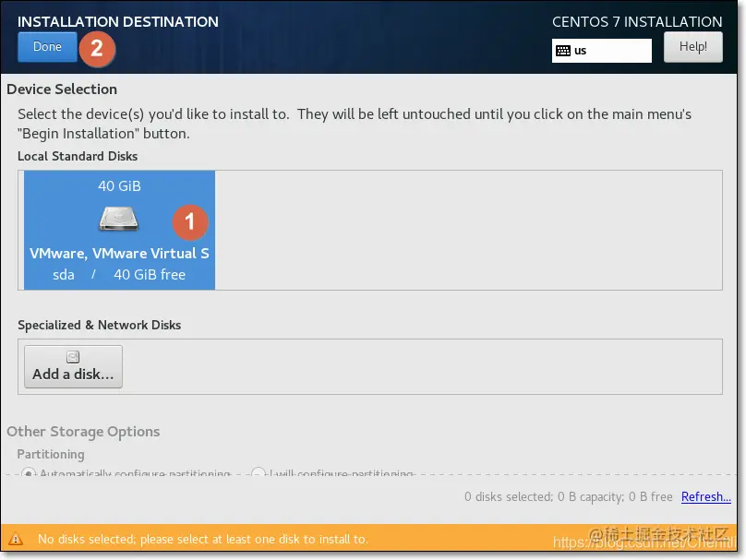Click the Add a disk... button
The height and width of the screenshot is (560, 746).
pos(73,366)
